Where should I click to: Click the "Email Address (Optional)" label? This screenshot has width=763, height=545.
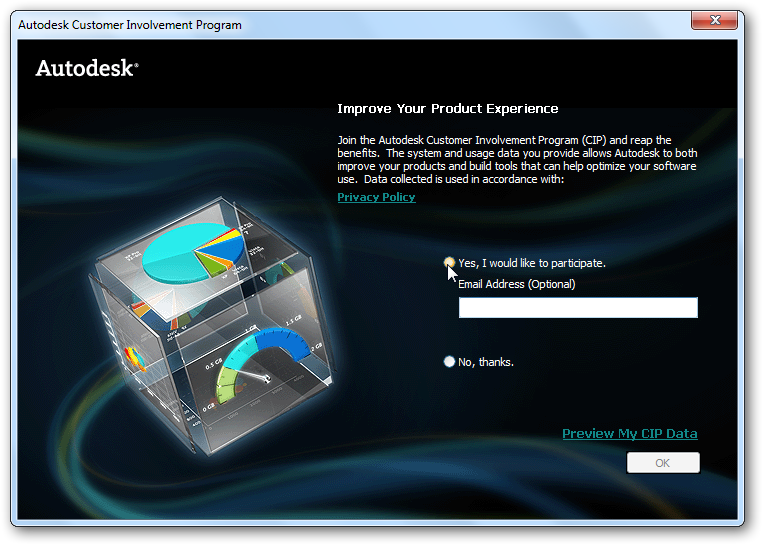point(517,284)
